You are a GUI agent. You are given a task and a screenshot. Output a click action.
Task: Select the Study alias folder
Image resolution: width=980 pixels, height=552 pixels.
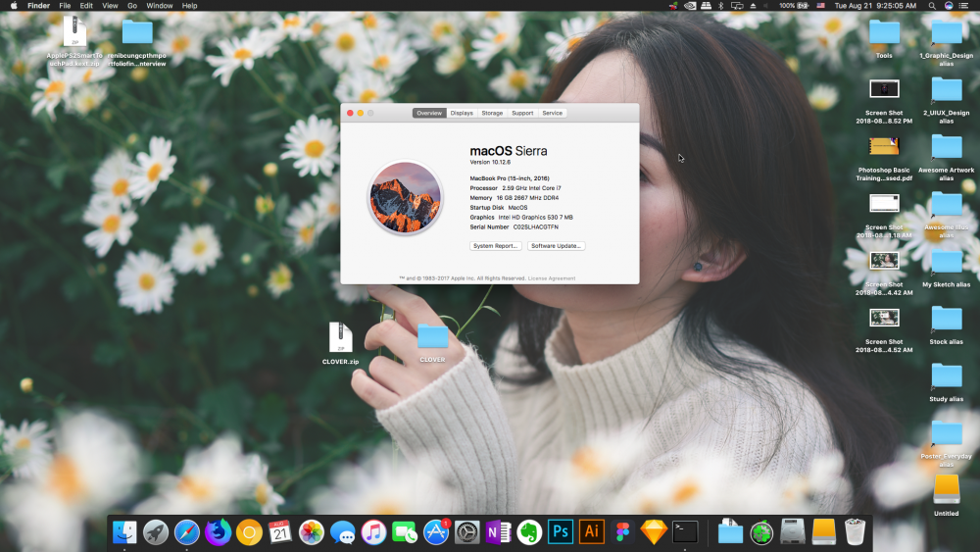tap(947, 382)
